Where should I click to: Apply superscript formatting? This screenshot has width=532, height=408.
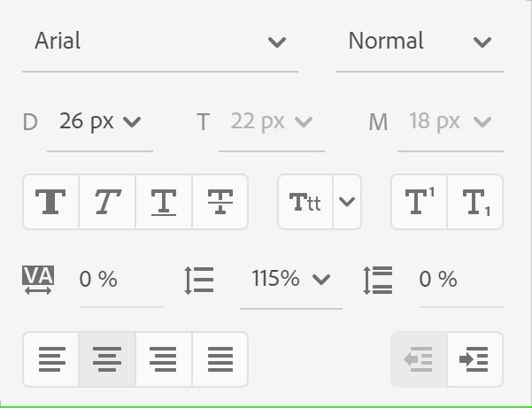click(x=420, y=202)
